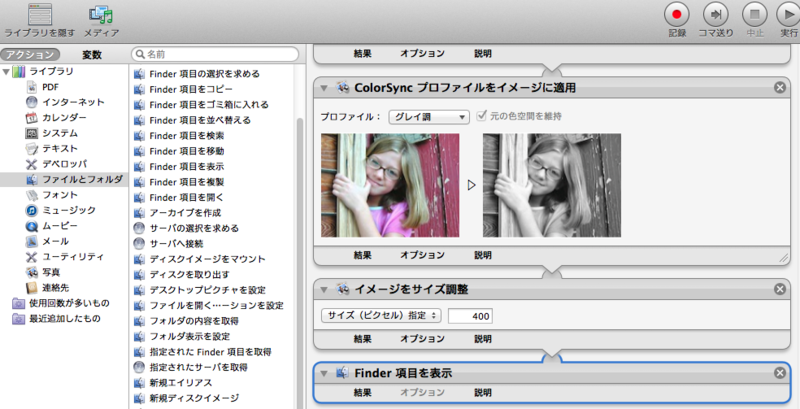Remove the Finder 項目を表示 workflow action
Screen dimensions: 800x409
point(780,373)
